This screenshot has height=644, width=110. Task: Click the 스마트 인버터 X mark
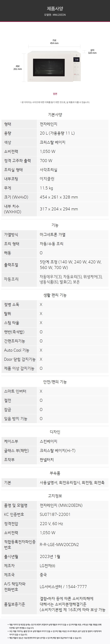(41, 391)
